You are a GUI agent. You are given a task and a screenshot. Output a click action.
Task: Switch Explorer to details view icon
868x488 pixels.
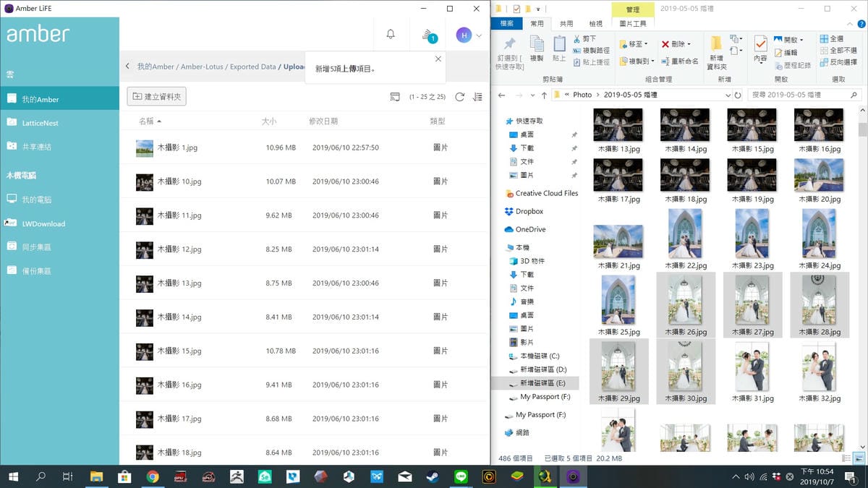[847, 458]
